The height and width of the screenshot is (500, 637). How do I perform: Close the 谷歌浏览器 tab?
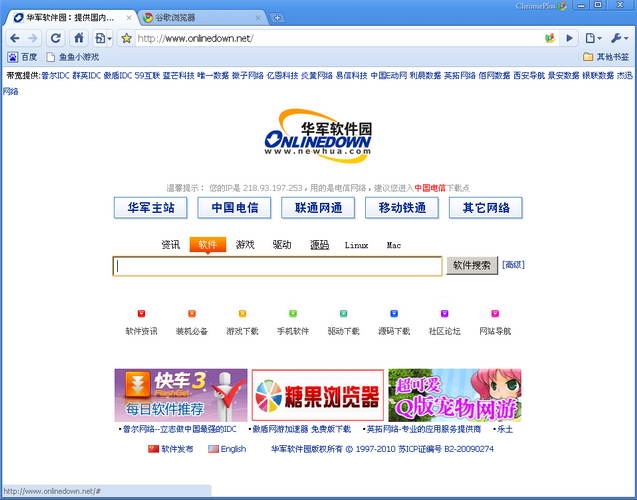[x=258, y=18]
